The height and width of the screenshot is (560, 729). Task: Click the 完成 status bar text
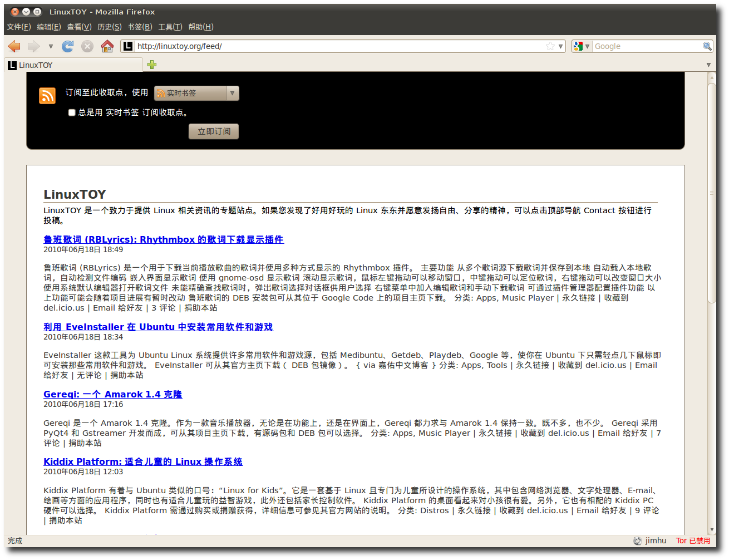[15, 541]
